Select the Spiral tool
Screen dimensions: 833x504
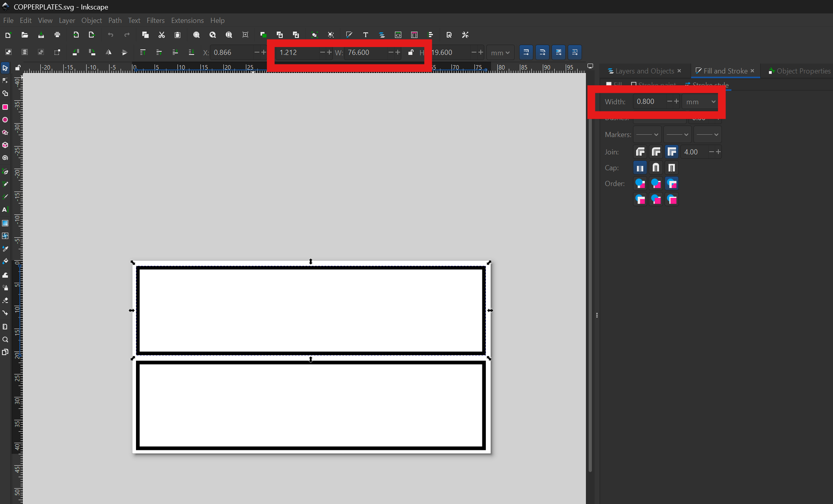[5, 158]
